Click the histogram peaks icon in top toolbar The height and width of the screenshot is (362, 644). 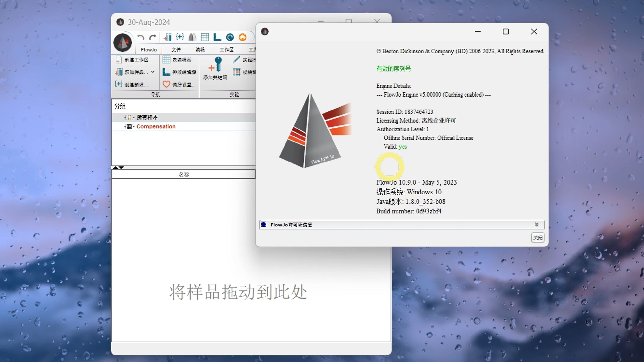192,38
